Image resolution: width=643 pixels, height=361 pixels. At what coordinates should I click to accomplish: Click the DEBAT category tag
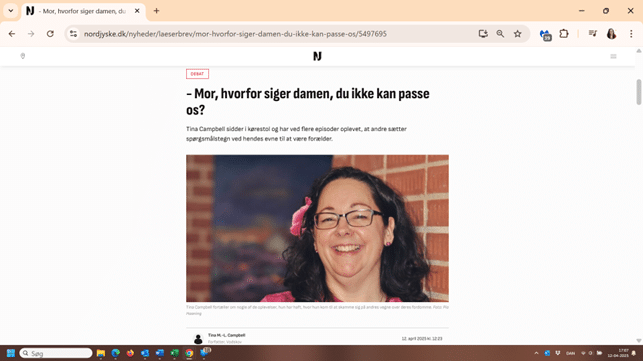(197, 74)
